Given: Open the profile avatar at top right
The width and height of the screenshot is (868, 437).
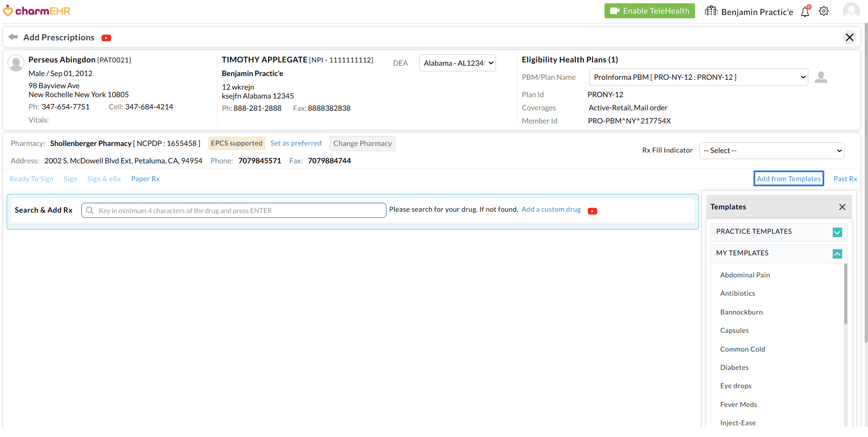Looking at the screenshot, I should coord(851,10).
